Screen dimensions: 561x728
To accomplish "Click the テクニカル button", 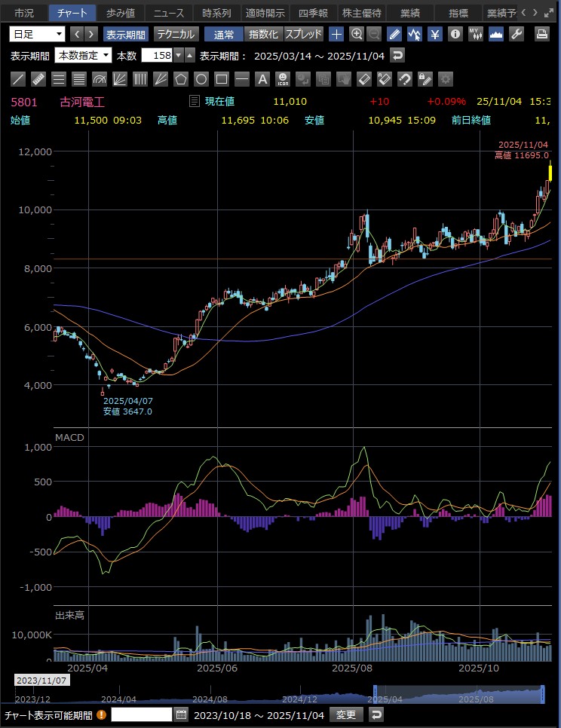I will pos(176,34).
